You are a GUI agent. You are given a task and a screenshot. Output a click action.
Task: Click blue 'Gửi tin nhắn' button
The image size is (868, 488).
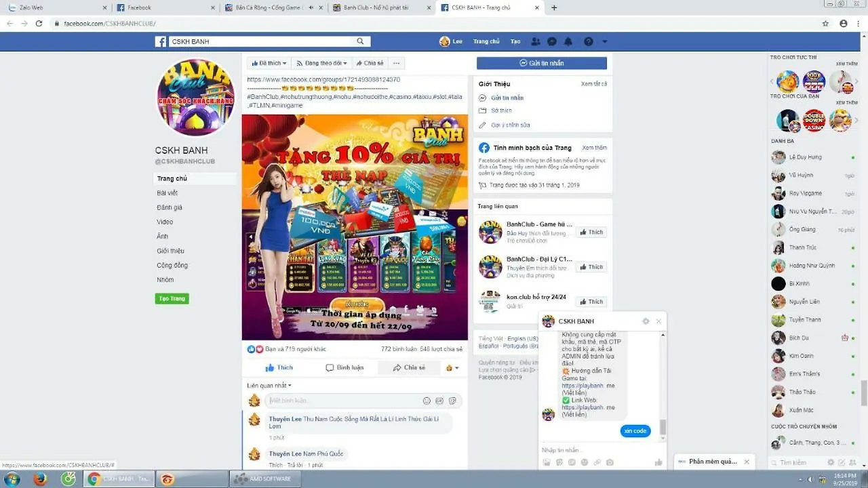542,63
